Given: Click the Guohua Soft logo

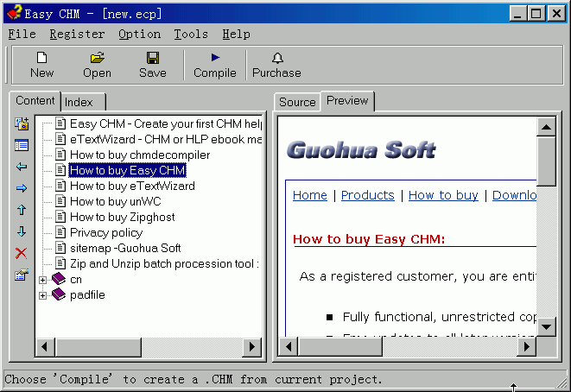Looking at the screenshot, I should 361,150.
